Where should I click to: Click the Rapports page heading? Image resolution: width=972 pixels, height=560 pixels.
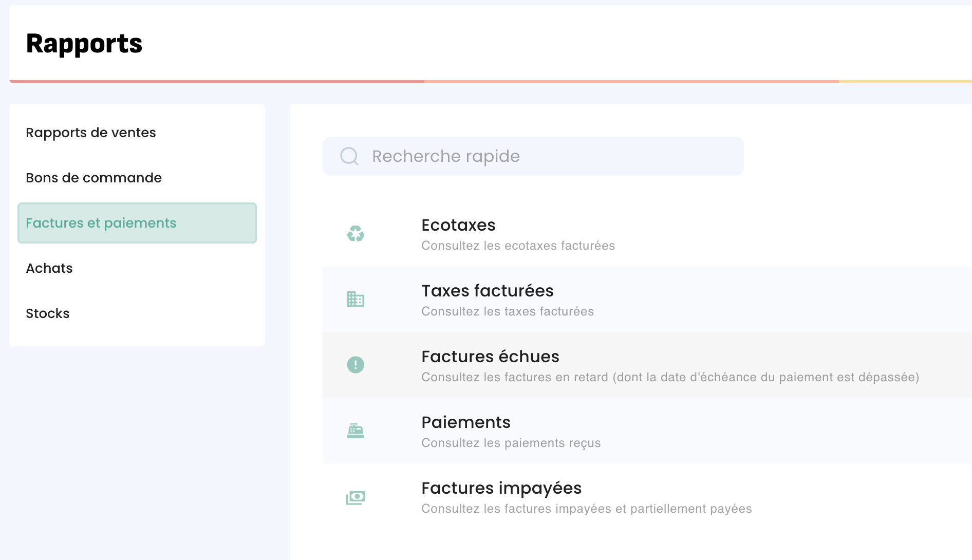[84, 43]
